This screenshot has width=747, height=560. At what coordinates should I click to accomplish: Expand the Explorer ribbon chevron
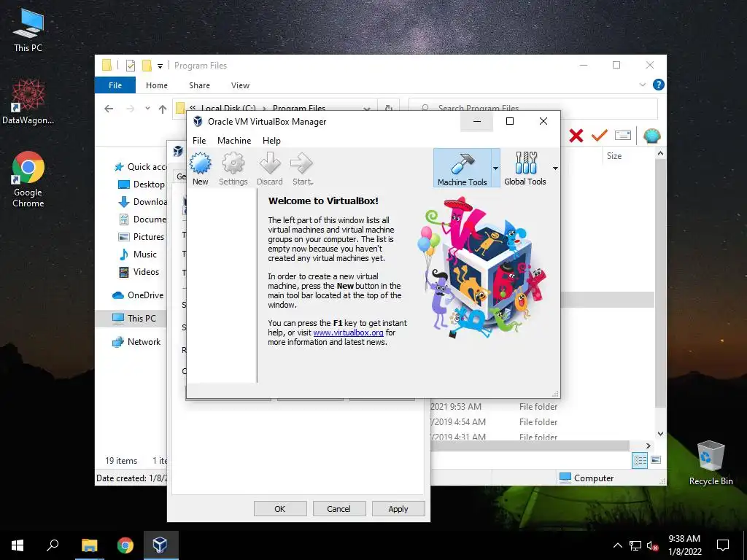point(643,85)
